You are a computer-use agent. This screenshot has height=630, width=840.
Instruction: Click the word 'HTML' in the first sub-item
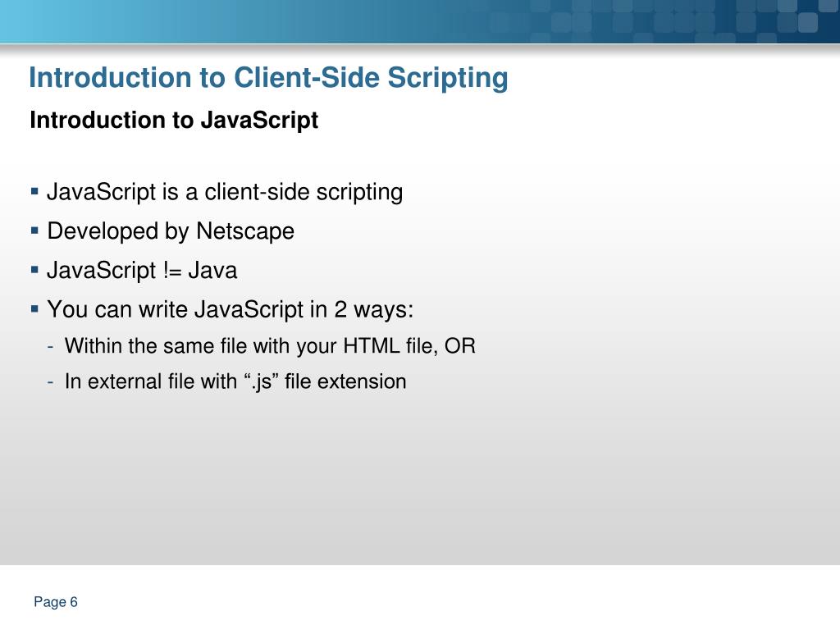pyautogui.click(x=372, y=346)
